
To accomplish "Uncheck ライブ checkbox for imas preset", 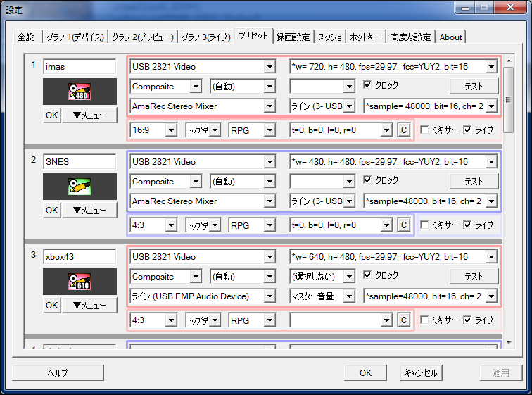I will coord(467,130).
